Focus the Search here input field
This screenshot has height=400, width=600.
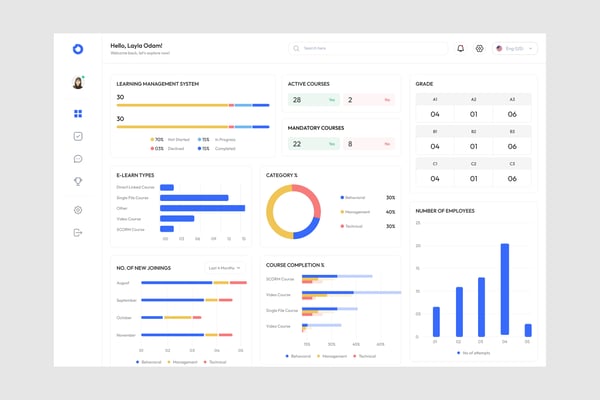(368, 49)
